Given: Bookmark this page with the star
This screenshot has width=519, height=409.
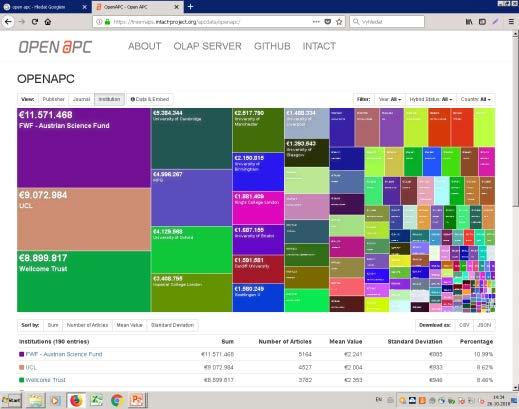Looking at the screenshot, I should 339,22.
